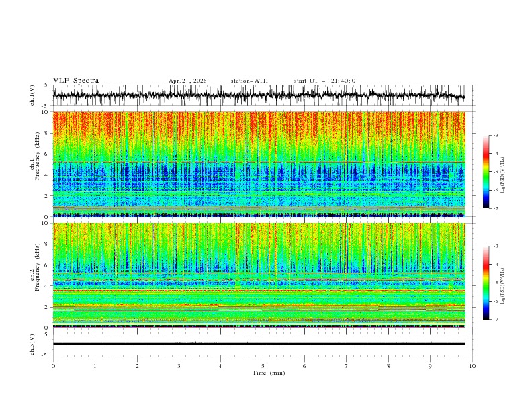This screenshot has height=411, width=532.
Task: Click the 'station=ATH' label
Action: 249,81
